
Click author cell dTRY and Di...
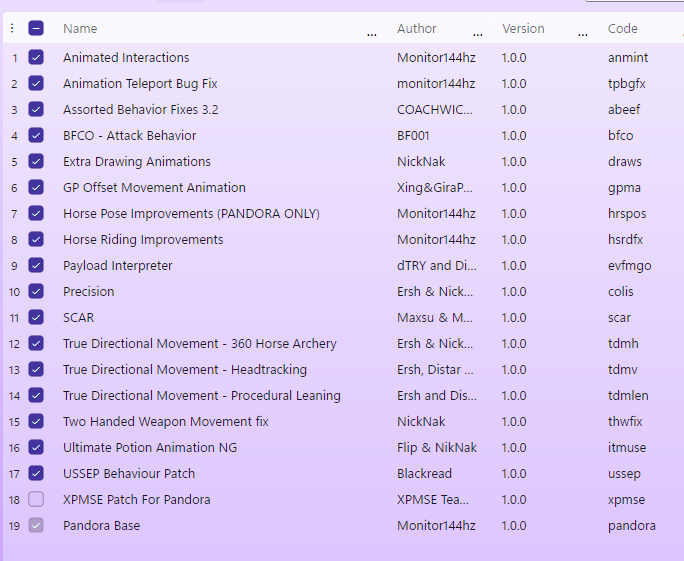[437, 266]
